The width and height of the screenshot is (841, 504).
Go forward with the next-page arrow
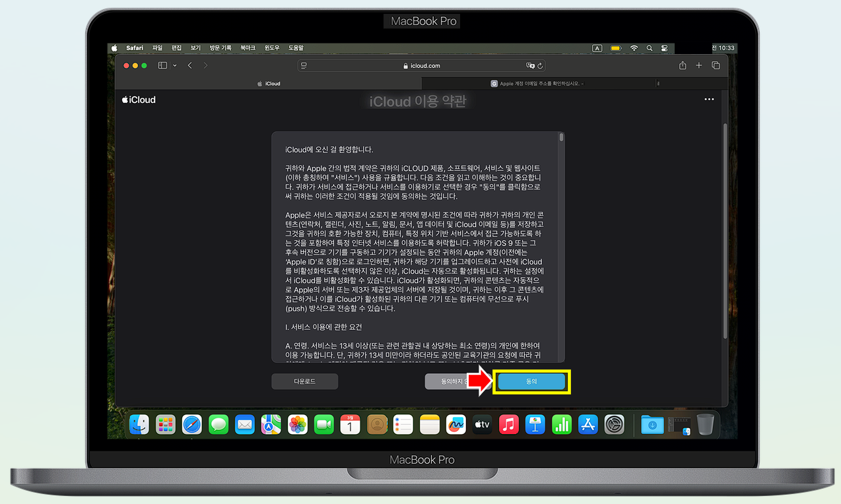click(206, 65)
